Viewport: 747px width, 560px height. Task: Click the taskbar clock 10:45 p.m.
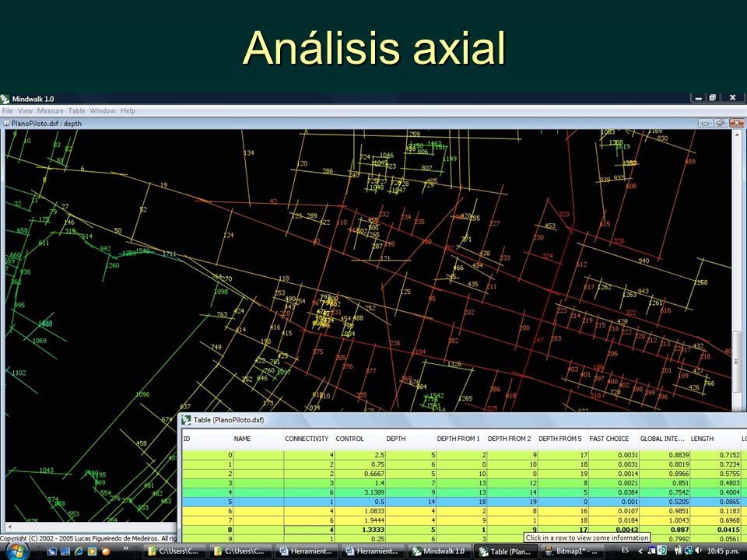722,551
